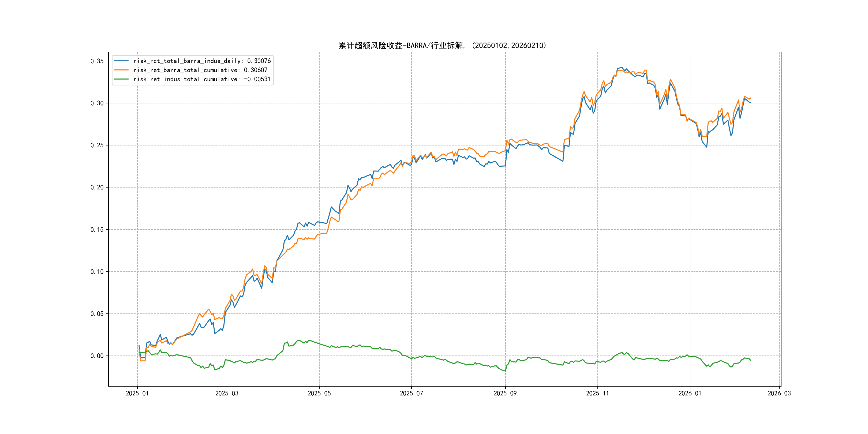The image size is (868, 434).
Task: Click the 2025-03 x-axis tick label
Action: click(227, 393)
